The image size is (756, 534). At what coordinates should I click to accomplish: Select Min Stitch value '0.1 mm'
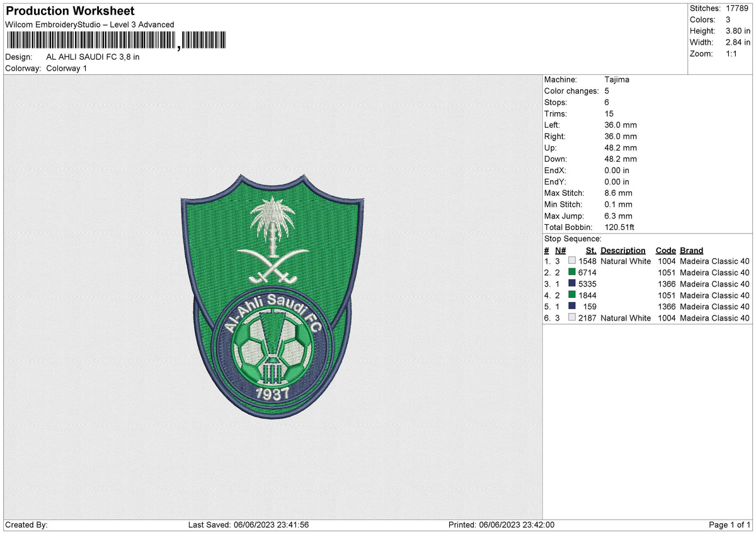tap(618, 204)
